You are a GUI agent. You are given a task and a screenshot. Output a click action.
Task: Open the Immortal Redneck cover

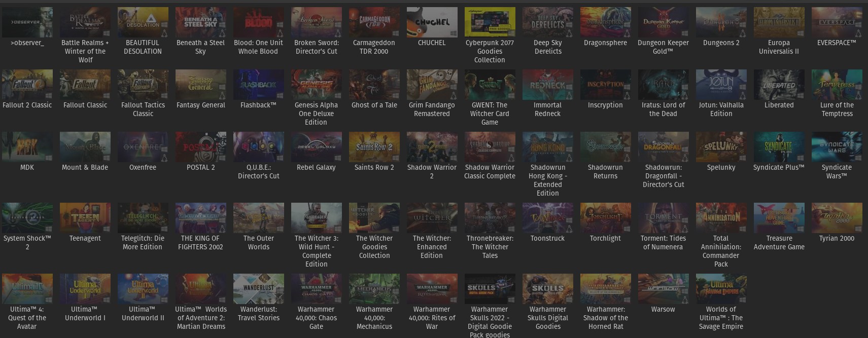point(548,85)
